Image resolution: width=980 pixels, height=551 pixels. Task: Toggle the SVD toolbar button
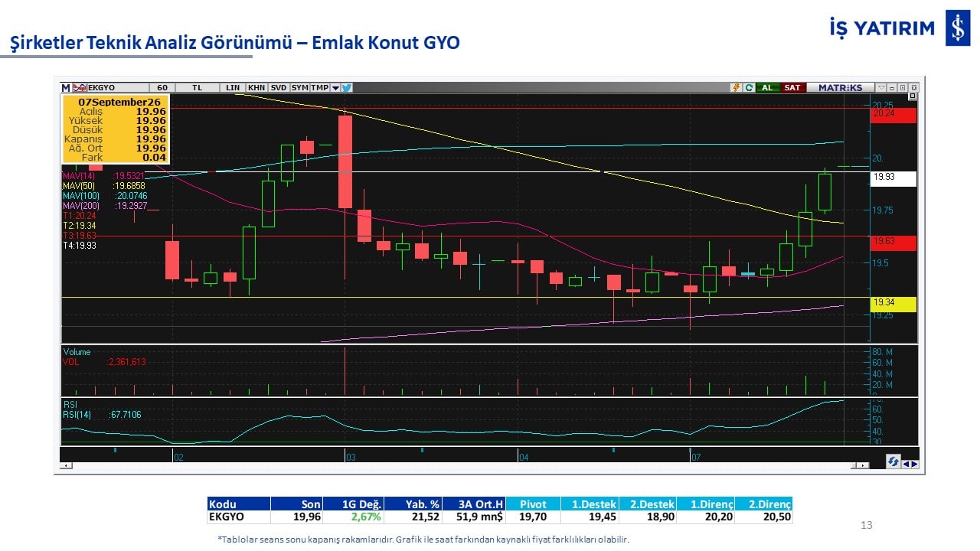point(279,87)
